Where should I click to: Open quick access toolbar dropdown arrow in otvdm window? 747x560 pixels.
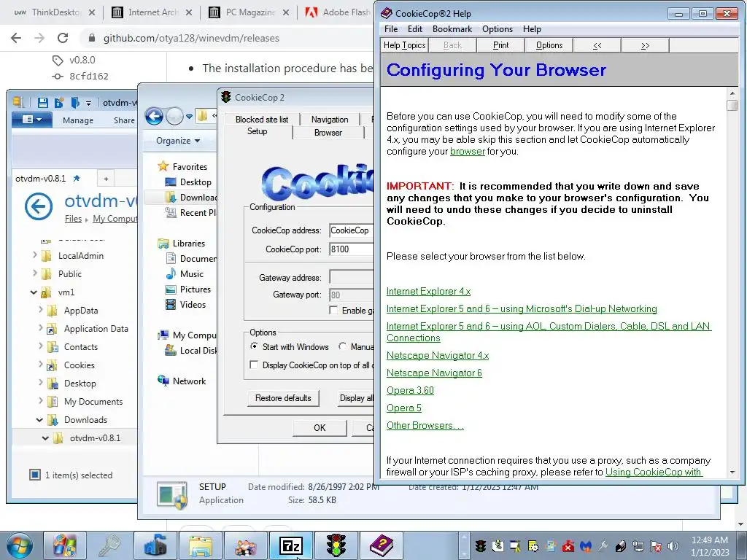click(88, 103)
